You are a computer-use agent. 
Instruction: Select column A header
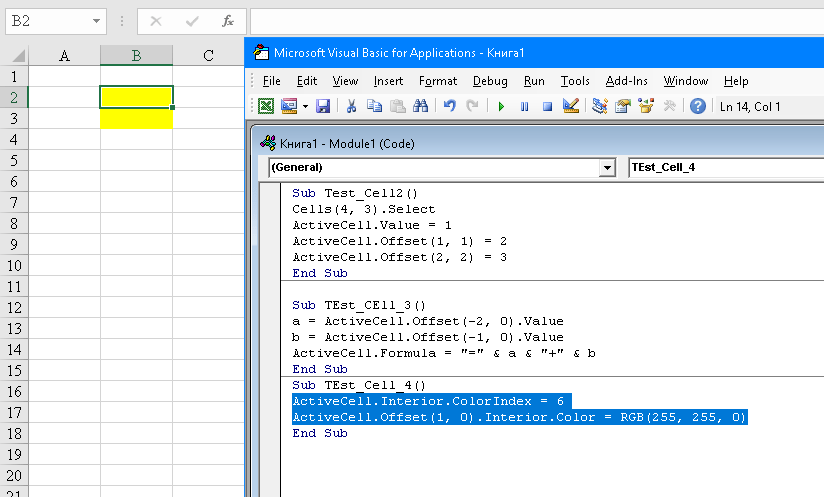[x=64, y=56]
